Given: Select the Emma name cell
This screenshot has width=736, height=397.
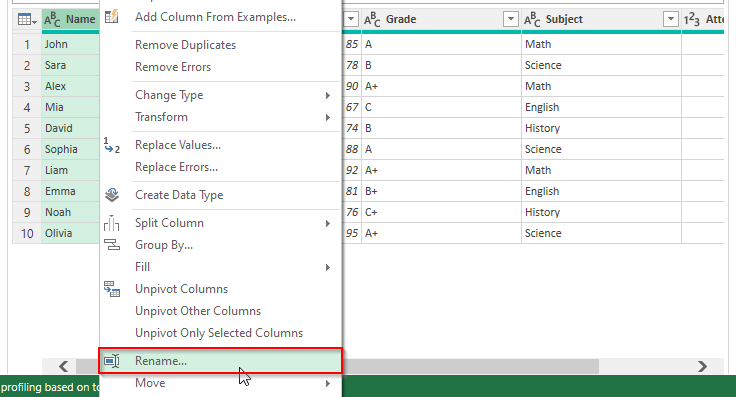Looking at the screenshot, I should (70, 191).
